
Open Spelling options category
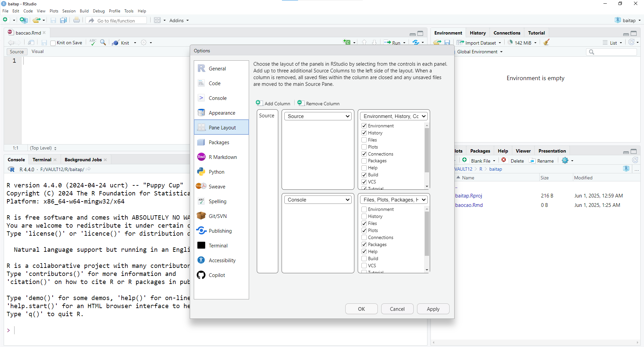point(221,201)
